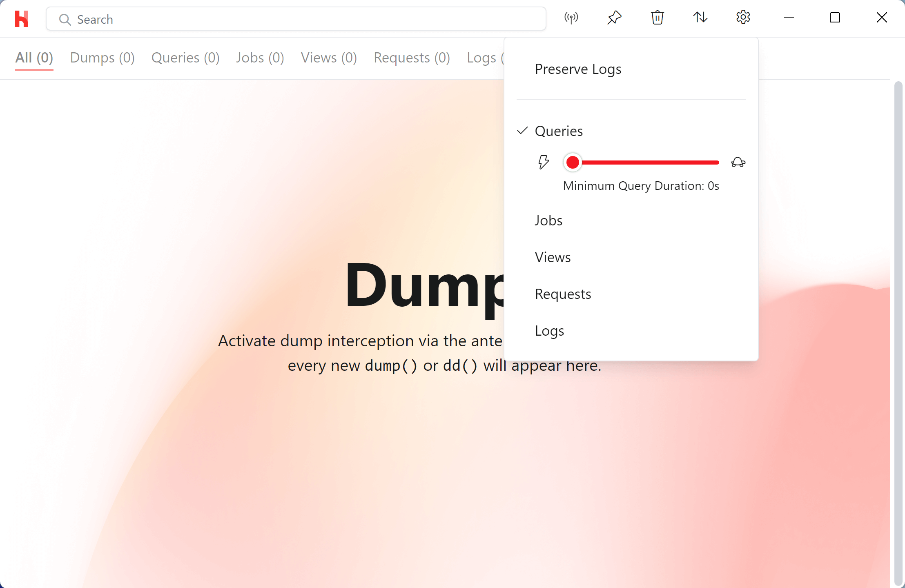
Task: Pin the window with the pin icon
Action: pyautogui.click(x=614, y=18)
